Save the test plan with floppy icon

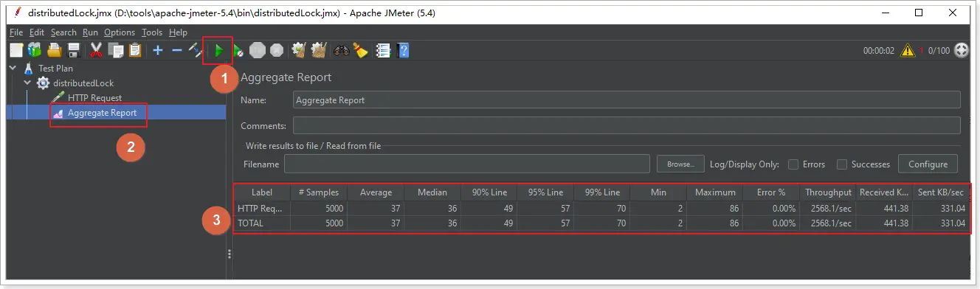pyautogui.click(x=74, y=50)
